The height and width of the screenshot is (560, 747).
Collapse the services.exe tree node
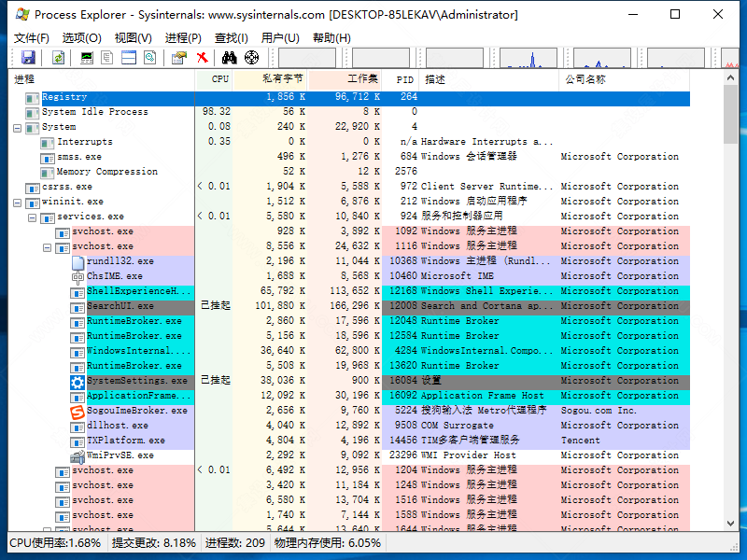[32, 218]
